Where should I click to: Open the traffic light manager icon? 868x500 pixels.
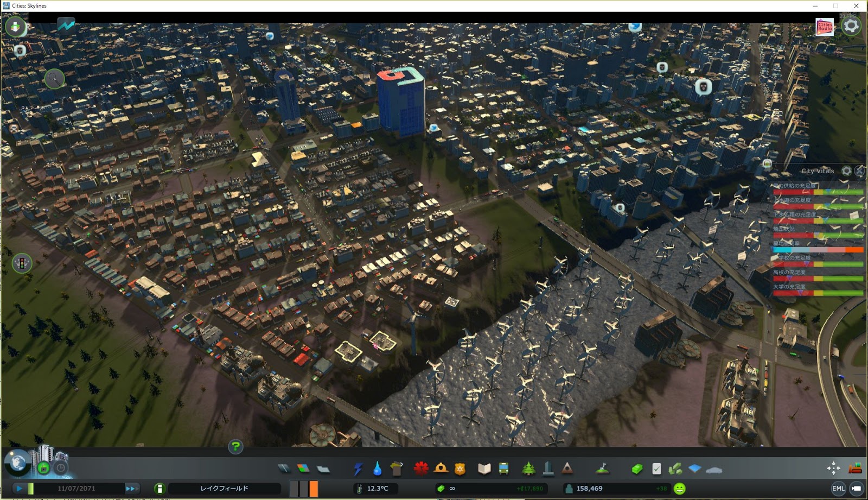(x=22, y=264)
